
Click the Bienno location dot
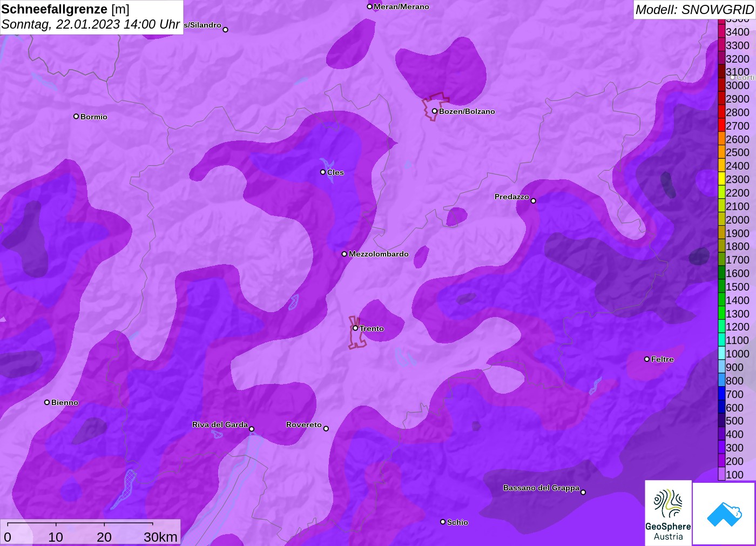click(x=47, y=402)
